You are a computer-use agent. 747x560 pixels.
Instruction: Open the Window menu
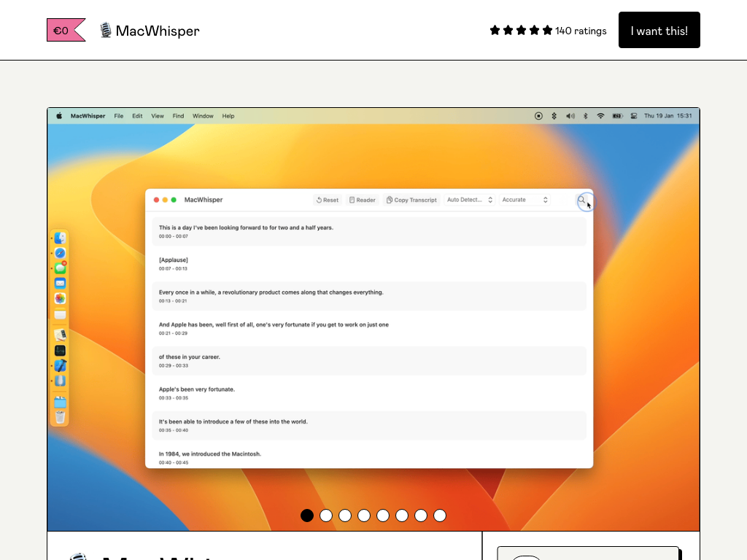click(203, 116)
